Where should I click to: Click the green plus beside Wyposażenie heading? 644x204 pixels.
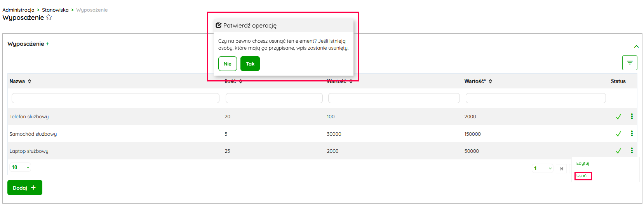[47, 44]
